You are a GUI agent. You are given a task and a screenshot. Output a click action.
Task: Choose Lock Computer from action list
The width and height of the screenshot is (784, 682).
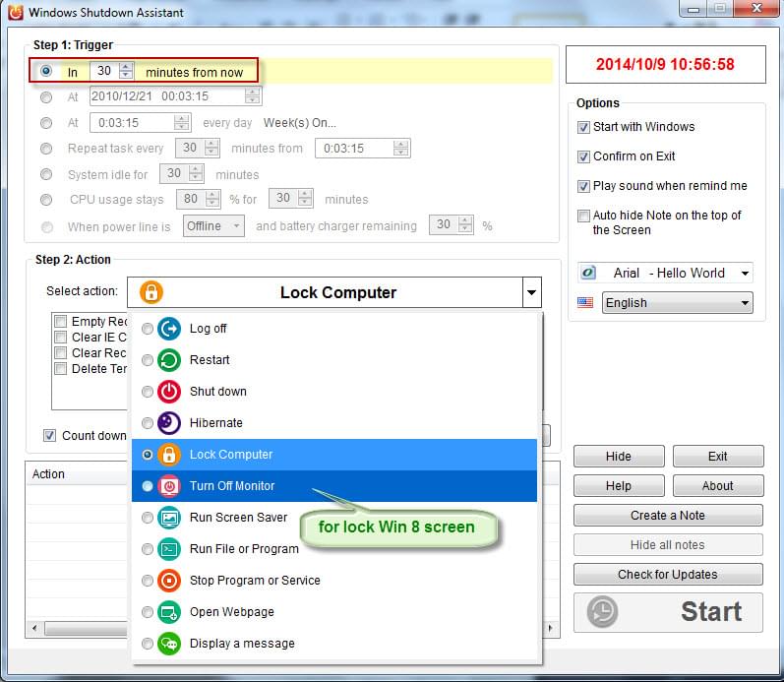(231, 455)
